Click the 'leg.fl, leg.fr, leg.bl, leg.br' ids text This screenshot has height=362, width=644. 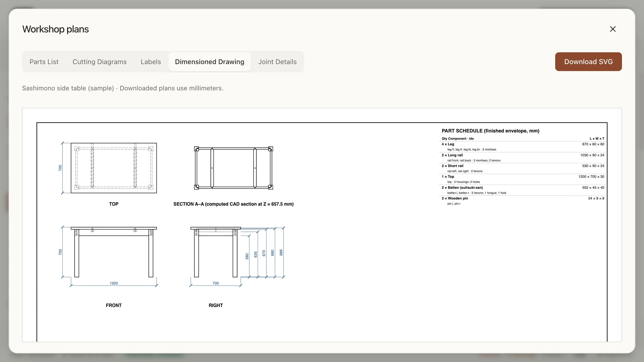(463, 150)
